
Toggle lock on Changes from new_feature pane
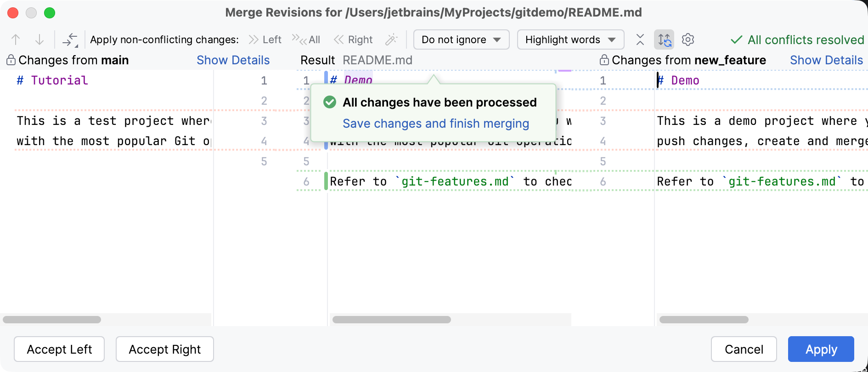coord(604,60)
